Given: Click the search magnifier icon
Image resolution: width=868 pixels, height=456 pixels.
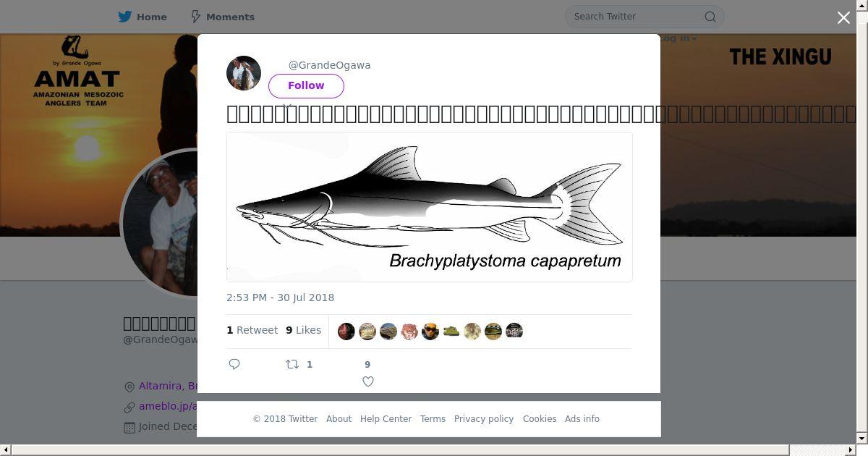Looking at the screenshot, I should (710, 17).
